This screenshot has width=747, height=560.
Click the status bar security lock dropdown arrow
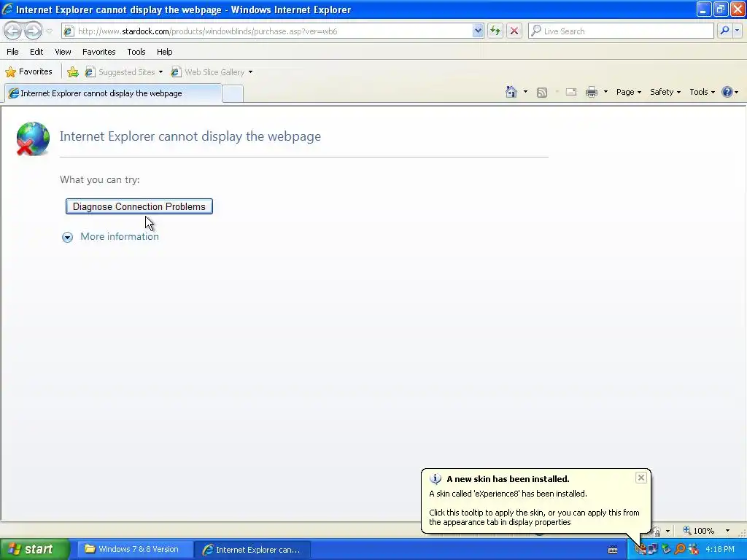667,531
